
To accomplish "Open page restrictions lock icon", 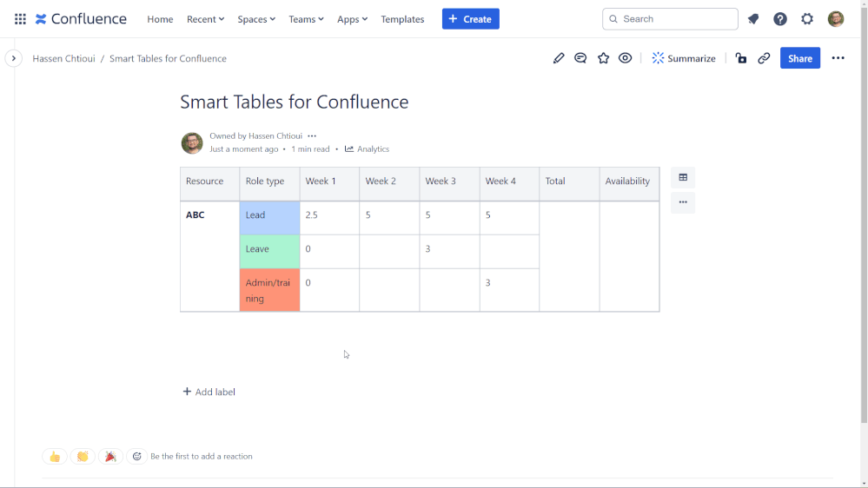I will click(740, 58).
